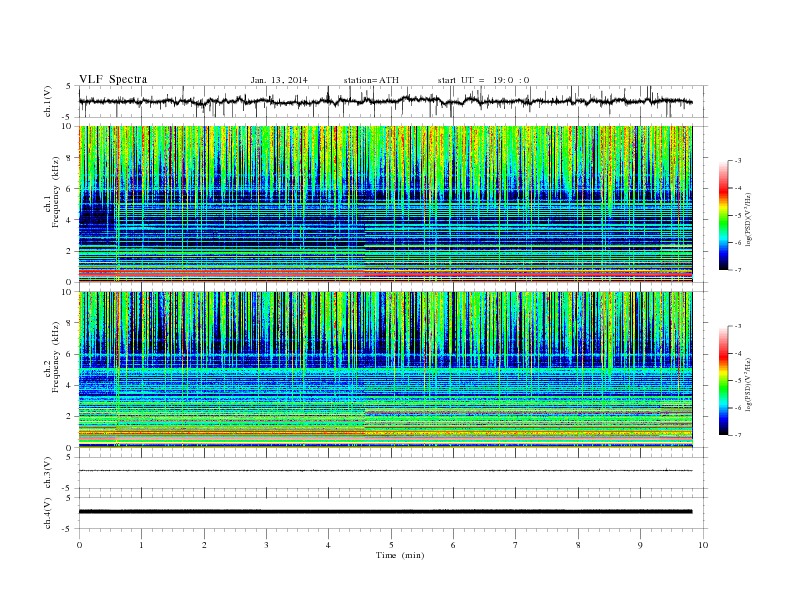This screenshot has height=612, width=792.
Task: Click the '-7' tick on ch.1 colorbar
Action: [738, 270]
